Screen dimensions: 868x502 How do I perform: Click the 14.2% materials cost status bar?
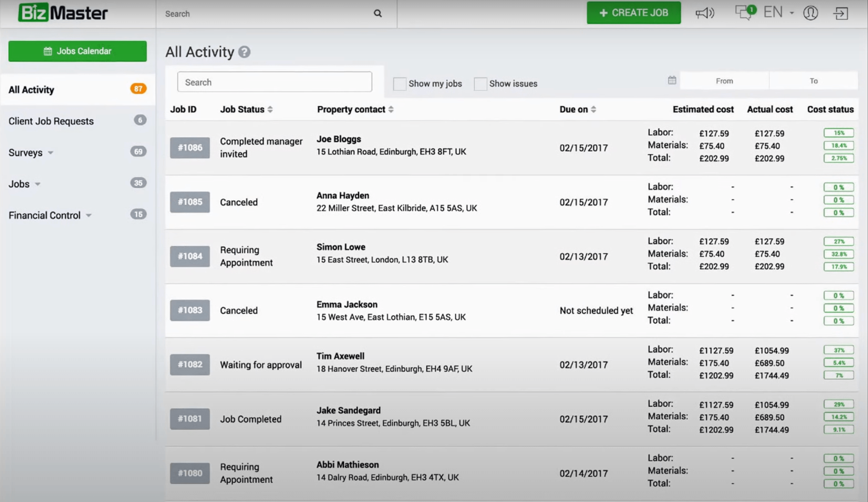tap(839, 417)
